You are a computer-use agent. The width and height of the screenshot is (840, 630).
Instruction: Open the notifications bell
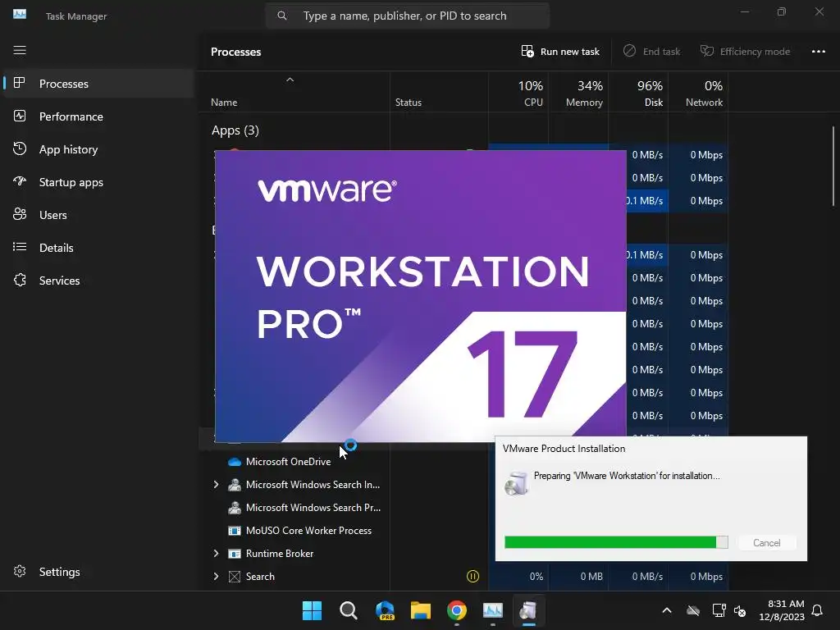coord(818,610)
